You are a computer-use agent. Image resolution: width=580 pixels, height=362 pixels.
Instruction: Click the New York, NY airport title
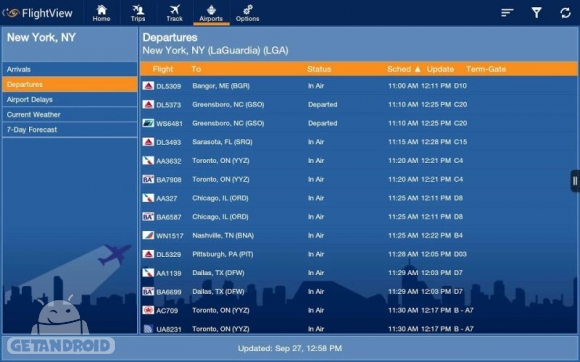(x=41, y=37)
